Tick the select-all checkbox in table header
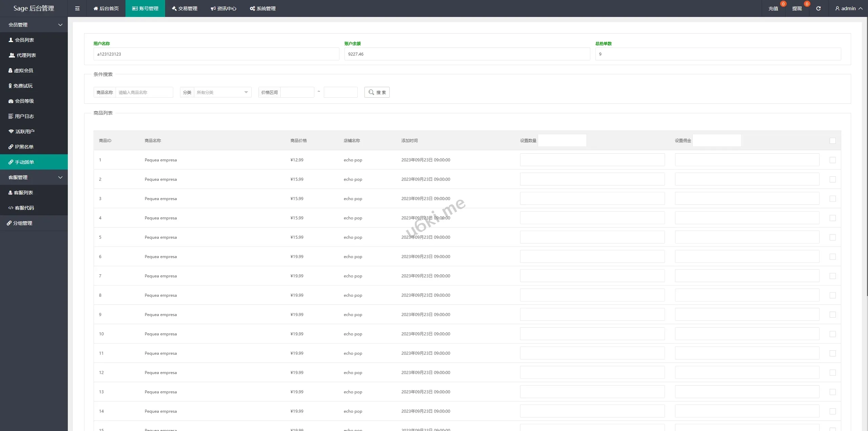The image size is (868, 431). 832,141
